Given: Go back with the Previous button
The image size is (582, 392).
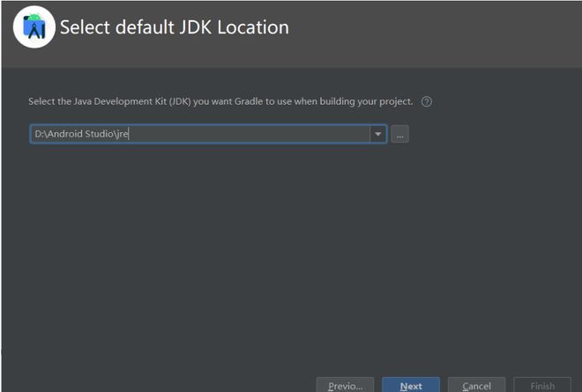Looking at the screenshot, I should 345,385.
